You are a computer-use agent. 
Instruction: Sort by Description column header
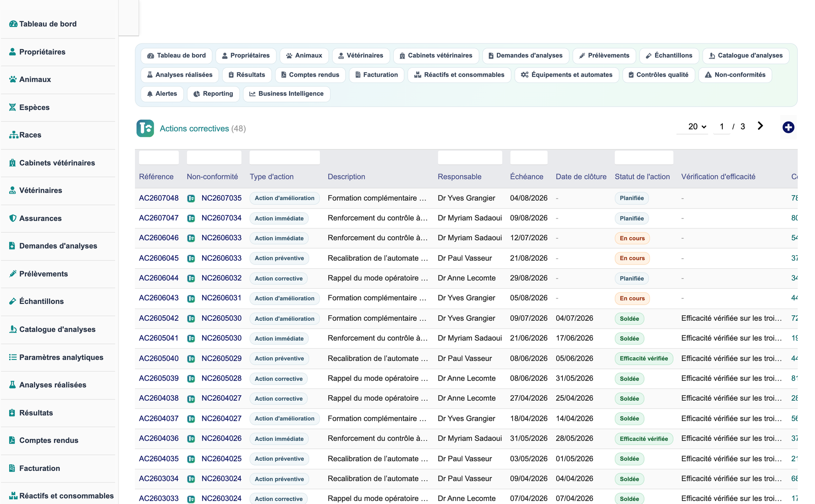point(346,177)
